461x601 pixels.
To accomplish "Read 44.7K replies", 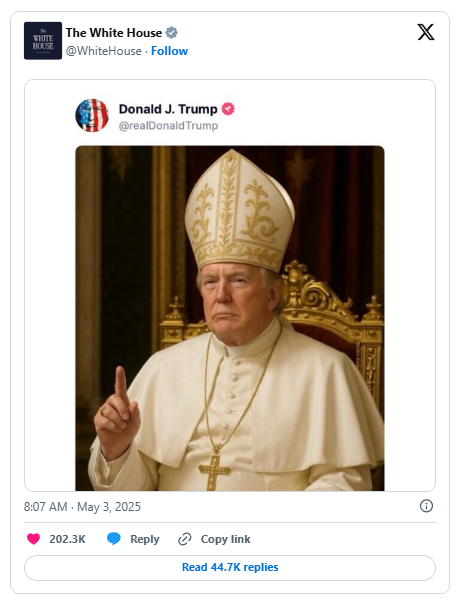I will [x=230, y=567].
